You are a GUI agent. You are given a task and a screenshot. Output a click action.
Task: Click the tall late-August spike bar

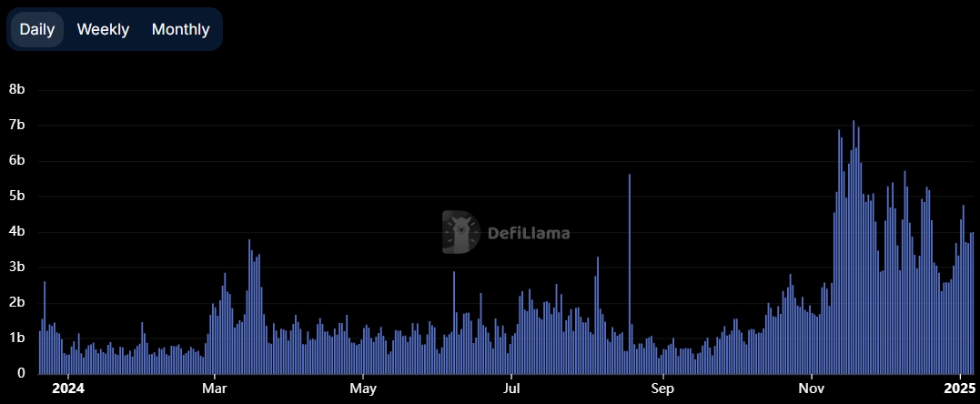[x=630, y=274]
